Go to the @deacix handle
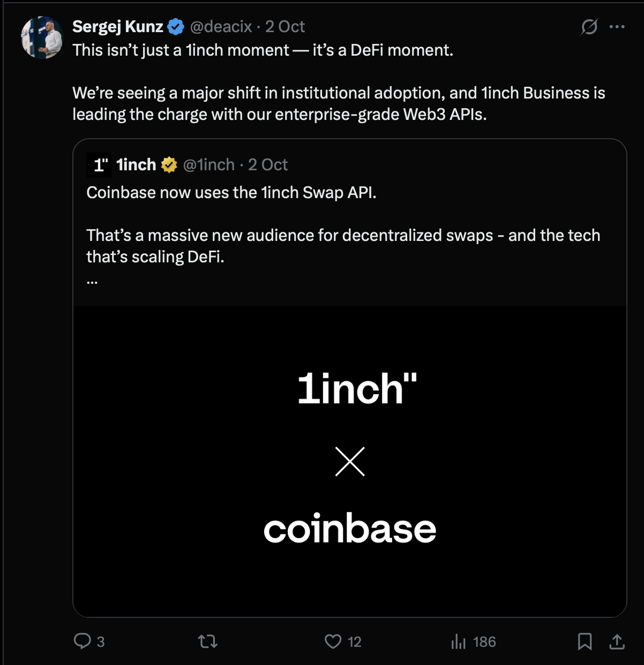This screenshot has width=644, height=665. (221, 27)
